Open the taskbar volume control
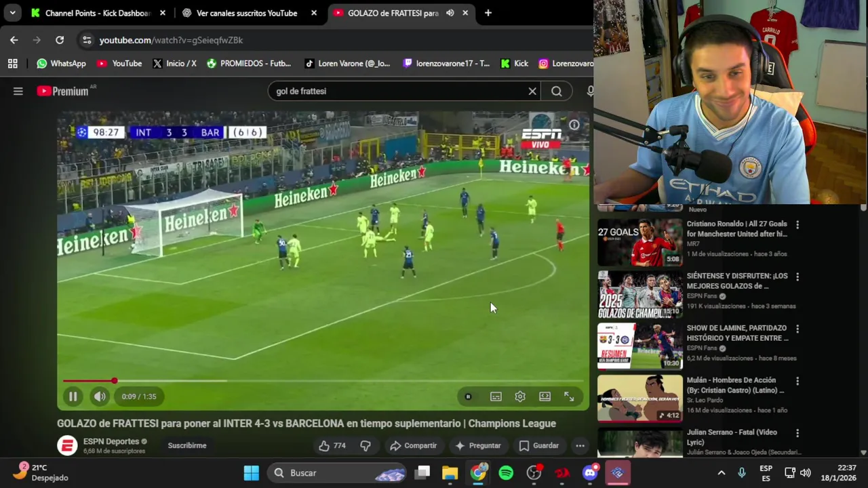Screen dimensions: 868x488 (x=806, y=472)
